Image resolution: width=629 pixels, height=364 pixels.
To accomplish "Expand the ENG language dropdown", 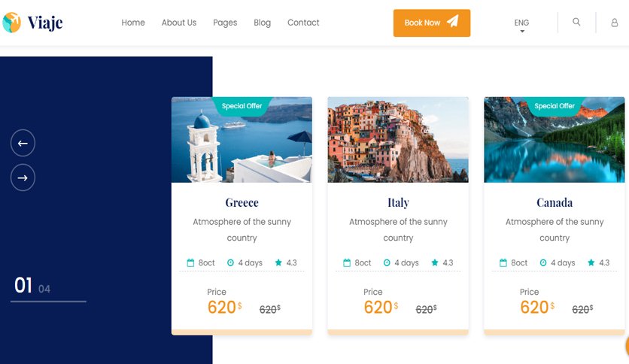I will 521,25.
